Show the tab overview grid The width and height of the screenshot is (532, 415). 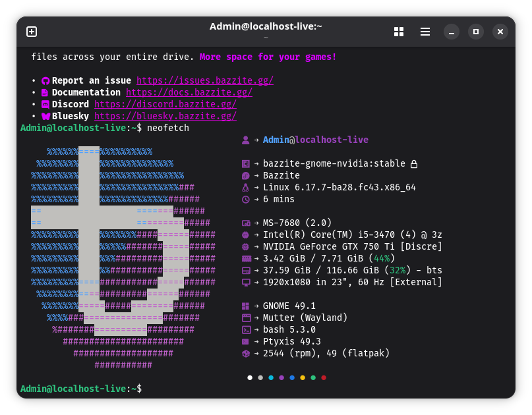tap(399, 32)
